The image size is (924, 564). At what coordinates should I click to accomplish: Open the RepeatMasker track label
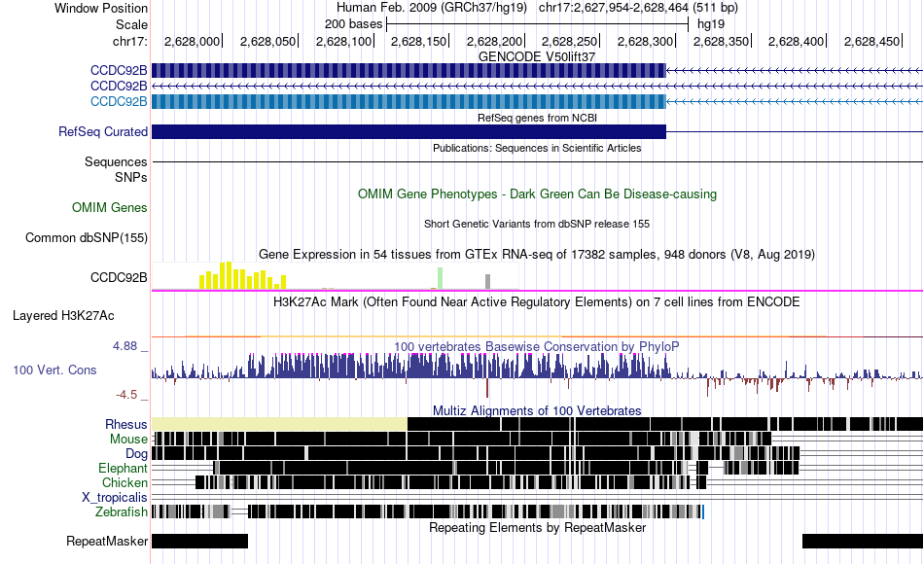click(x=107, y=541)
